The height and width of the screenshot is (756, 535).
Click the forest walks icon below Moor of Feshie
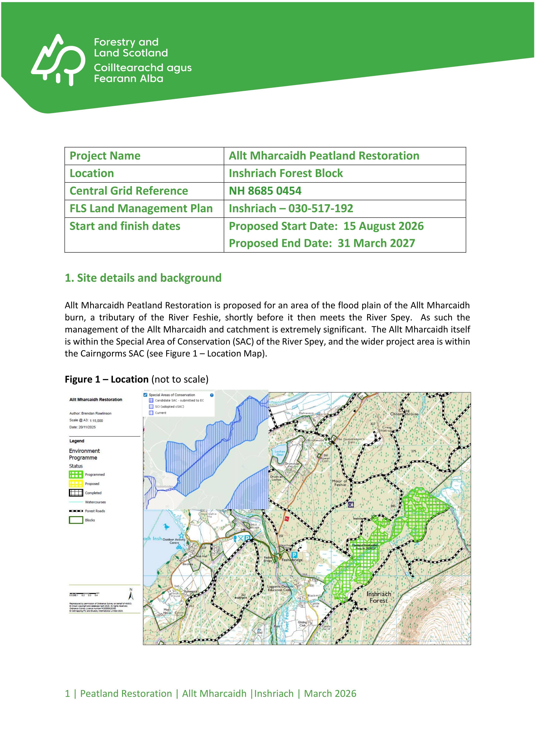[x=351, y=505]
